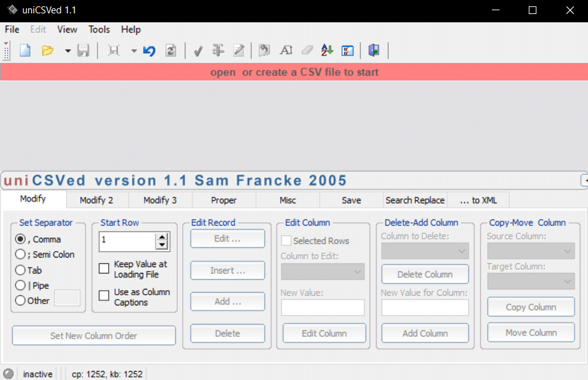Click the Delete Column button
This screenshot has width=588, height=380.
pyautogui.click(x=425, y=275)
